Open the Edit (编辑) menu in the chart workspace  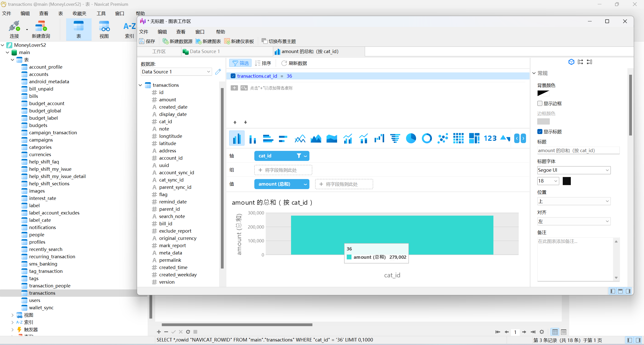(x=162, y=32)
